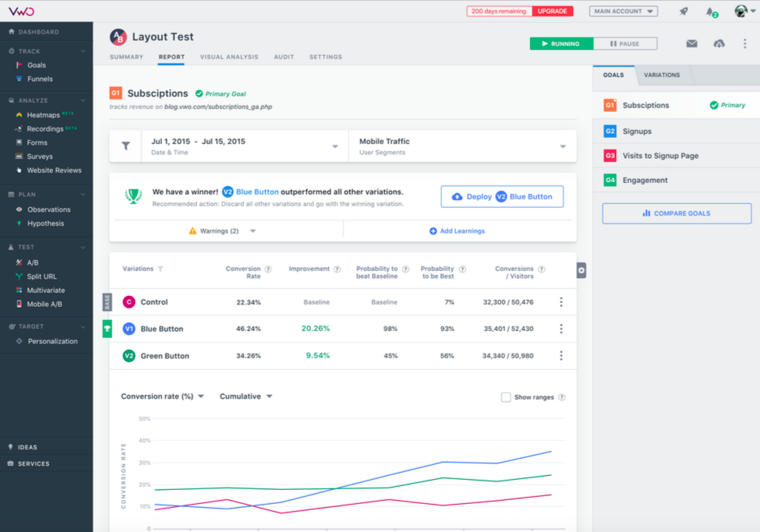Open the notifications bell
This screenshot has height=532, width=760.
click(711, 12)
